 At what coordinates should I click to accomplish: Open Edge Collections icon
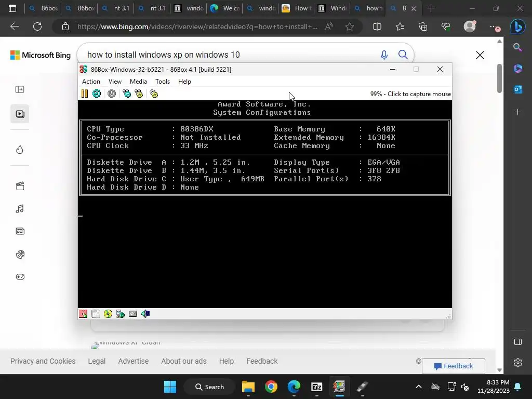[x=423, y=26]
